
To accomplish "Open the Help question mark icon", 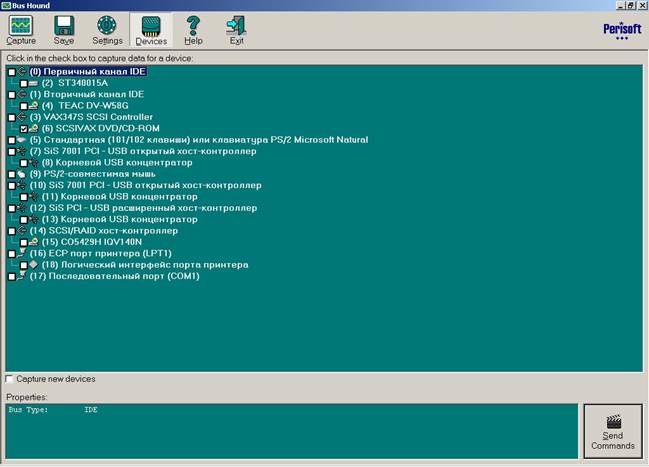I will [x=193, y=30].
